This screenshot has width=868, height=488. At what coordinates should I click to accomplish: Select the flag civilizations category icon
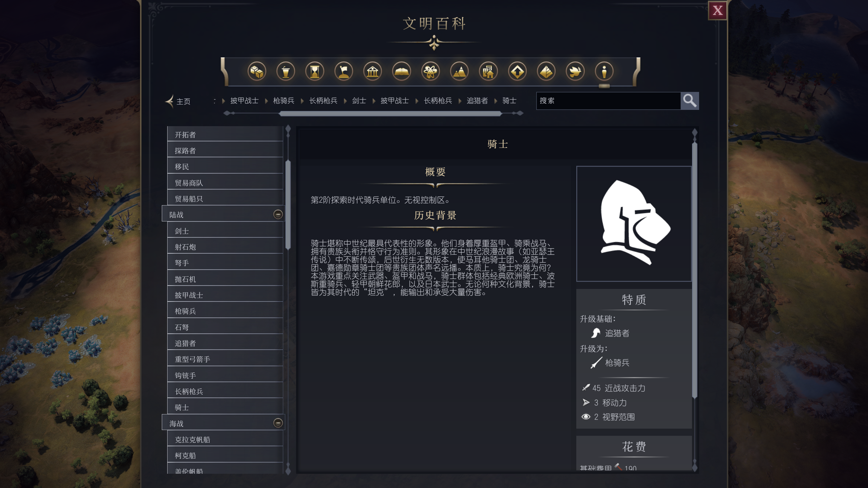[344, 72]
